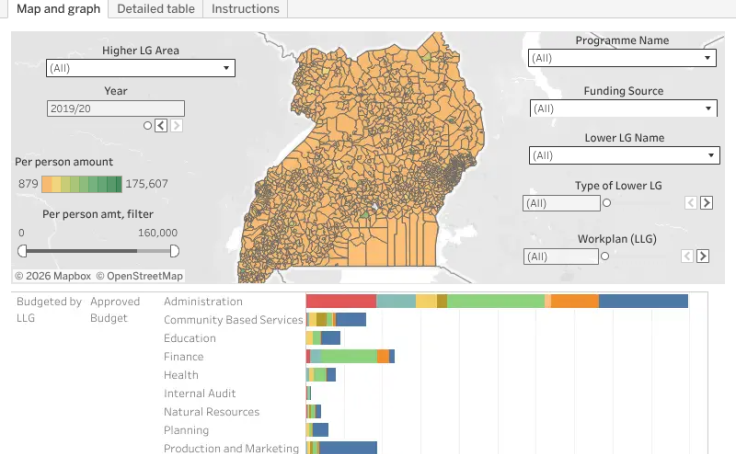Screen dimensions: 736x454
Task: Click the 'Administration' row label
Action: click(x=203, y=301)
